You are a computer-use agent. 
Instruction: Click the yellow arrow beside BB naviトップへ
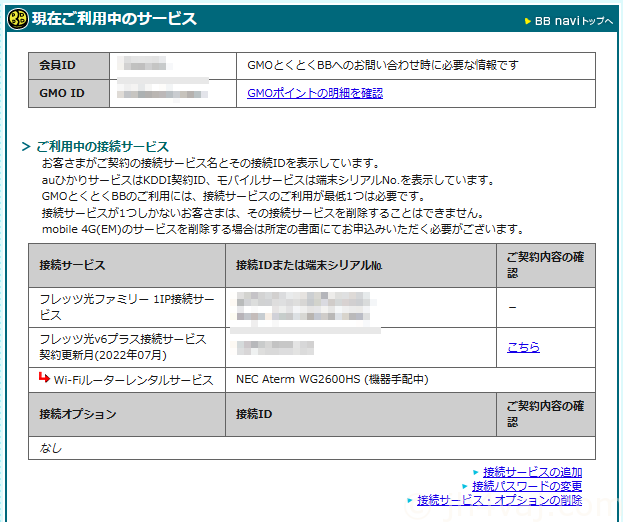pyautogui.click(x=528, y=21)
